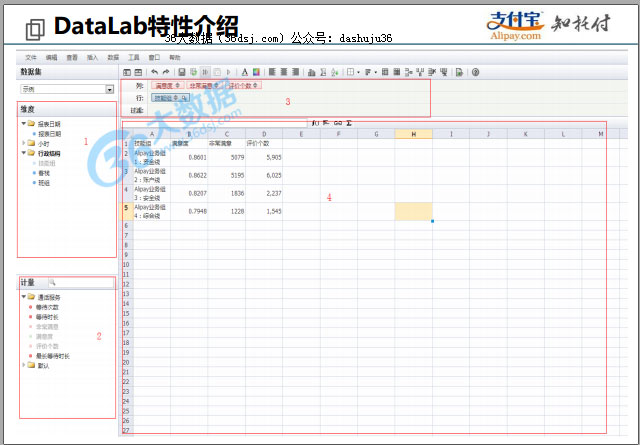Select column header H
Screen dimensions: 640x445
(x=413, y=134)
